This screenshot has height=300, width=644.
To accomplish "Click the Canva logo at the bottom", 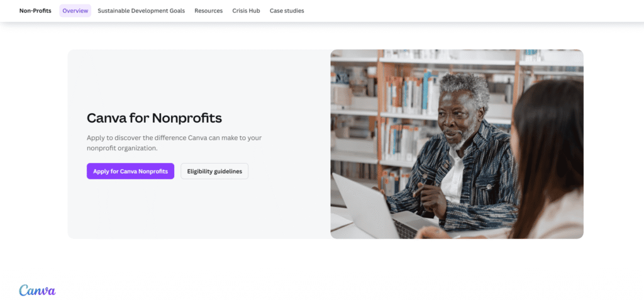I will pos(37,290).
